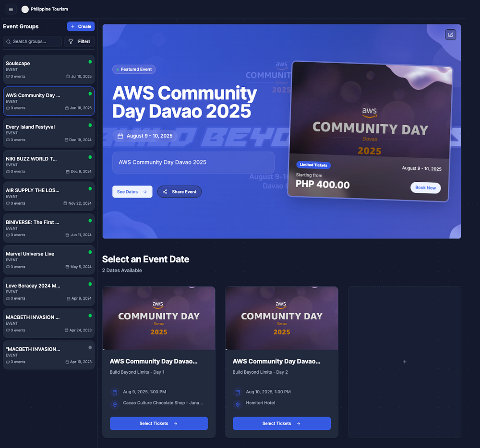
Task: Select Marvel Universe Live group
Action: 48,260
